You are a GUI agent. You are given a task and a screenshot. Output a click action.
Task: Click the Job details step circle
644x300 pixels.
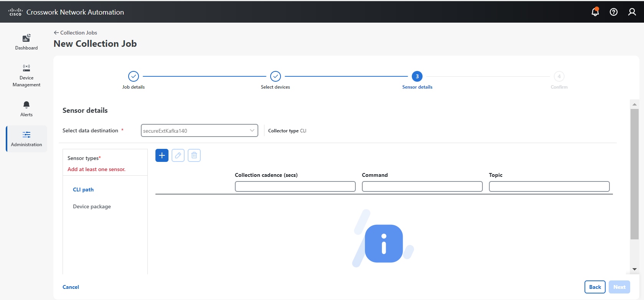point(134,76)
